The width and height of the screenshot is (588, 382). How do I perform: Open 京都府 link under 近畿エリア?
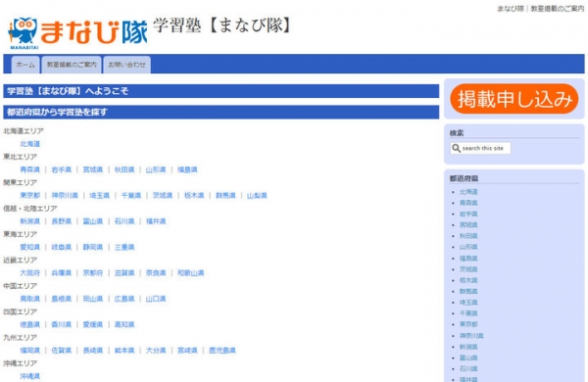(93, 273)
